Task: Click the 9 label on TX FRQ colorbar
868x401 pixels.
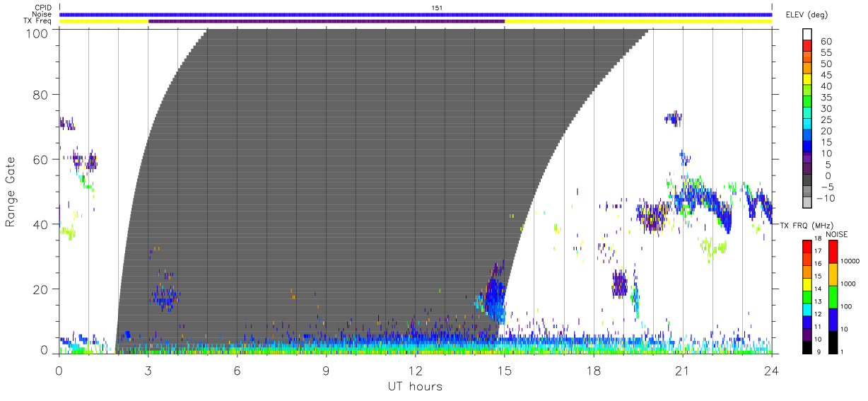Action: [820, 351]
